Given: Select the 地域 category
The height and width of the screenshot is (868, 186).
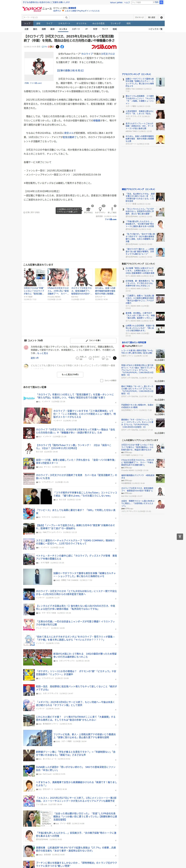Looking at the screenshot, I should pos(115,29).
